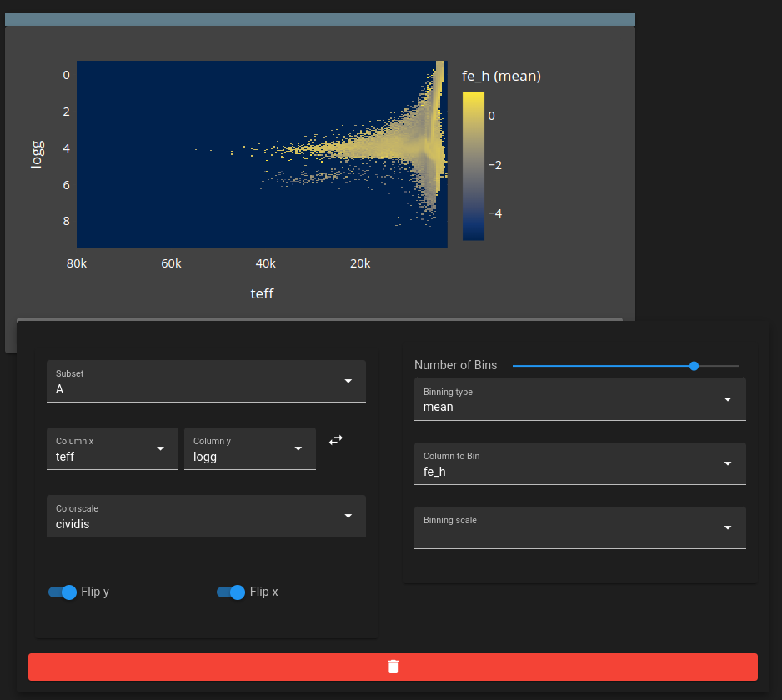The height and width of the screenshot is (700, 782).
Task: Click the logg axis title
Action: click(x=38, y=154)
